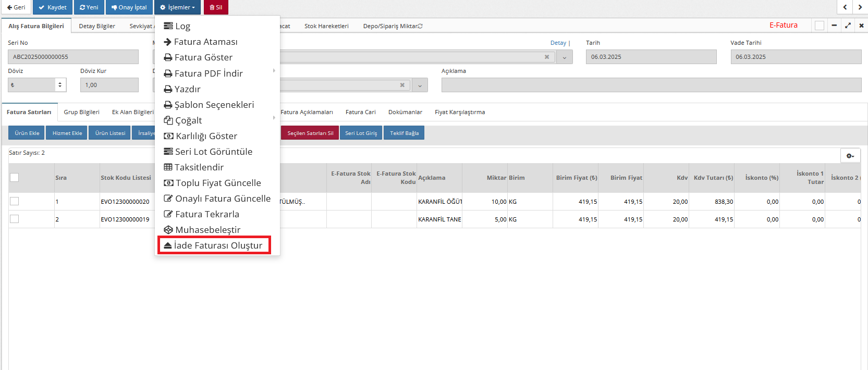Toggle the İşlemler dropdown menu
The image size is (868, 370).
click(177, 7)
